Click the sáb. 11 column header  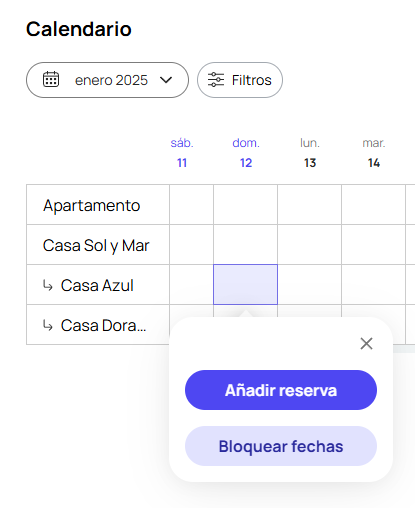point(182,153)
